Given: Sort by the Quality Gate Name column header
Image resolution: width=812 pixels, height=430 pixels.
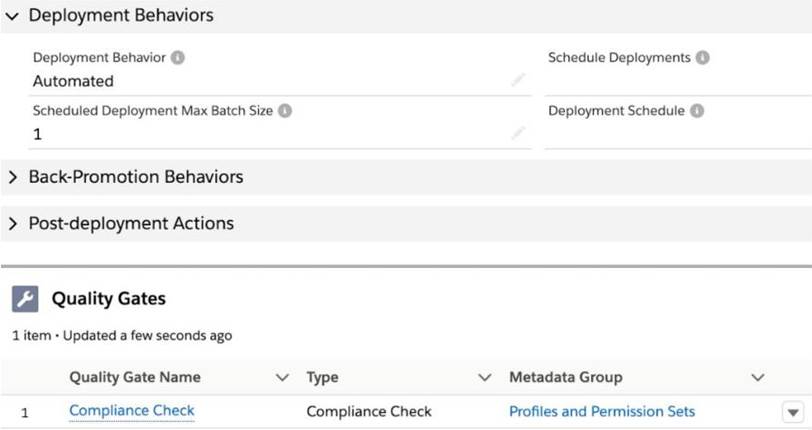Looking at the screenshot, I should [x=135, y=378].
